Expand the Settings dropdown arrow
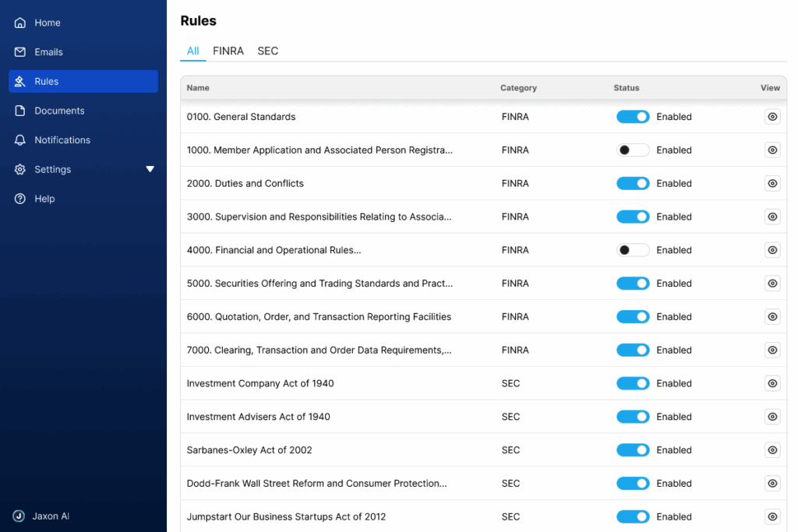The width and height of the screenshot is (798, 532). click(150, 169)
